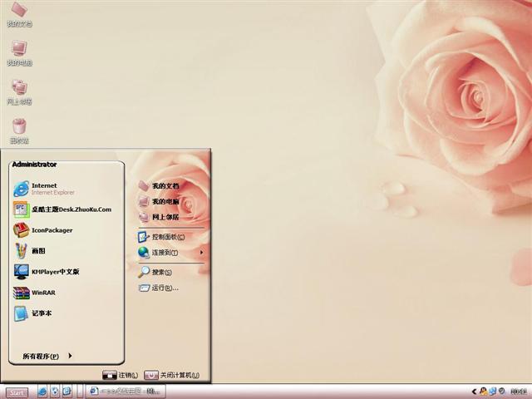Launch KMPlayer中文版 from Start menu
This screenshot has height=399, width=532.
click(x=54, y=272)
